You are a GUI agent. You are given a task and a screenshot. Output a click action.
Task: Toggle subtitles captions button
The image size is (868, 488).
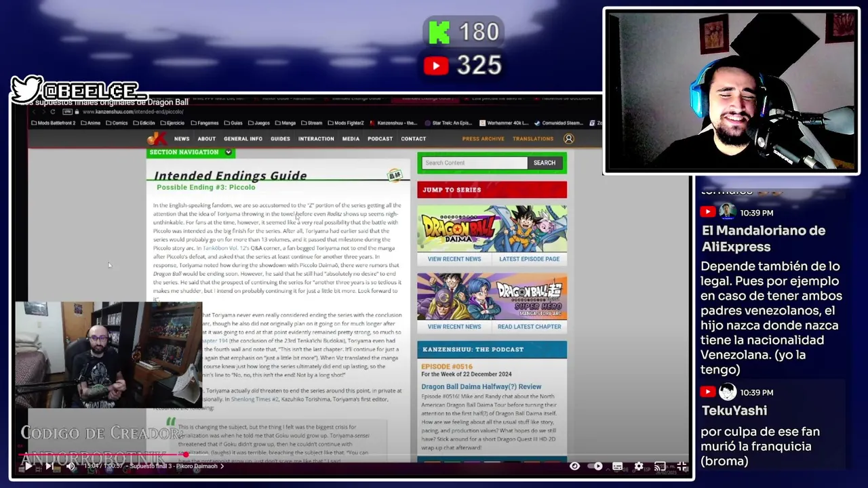point(617,466)
